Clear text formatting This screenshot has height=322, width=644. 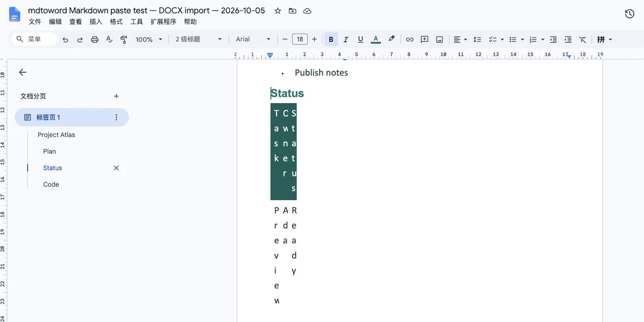click(x=583, y=40)
